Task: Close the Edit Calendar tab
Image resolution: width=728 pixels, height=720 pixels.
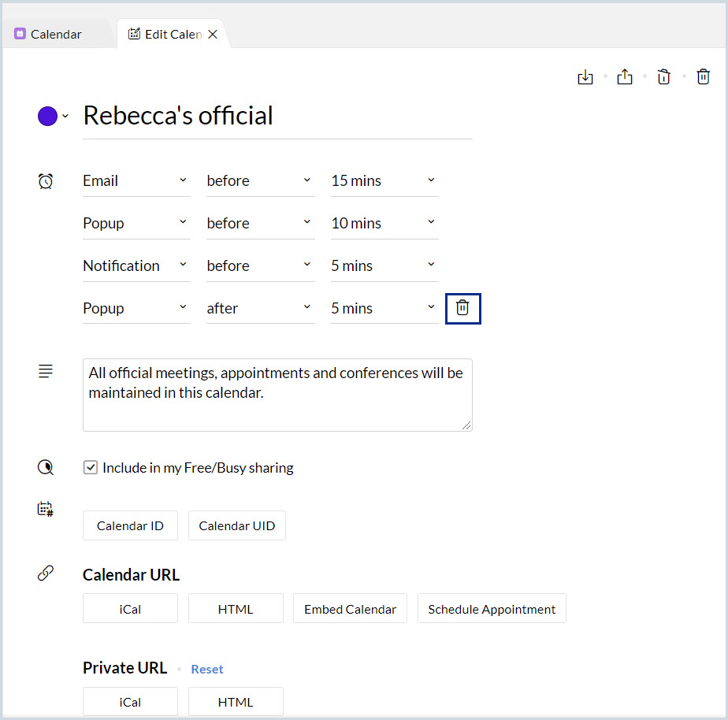Action: (213, 35)
